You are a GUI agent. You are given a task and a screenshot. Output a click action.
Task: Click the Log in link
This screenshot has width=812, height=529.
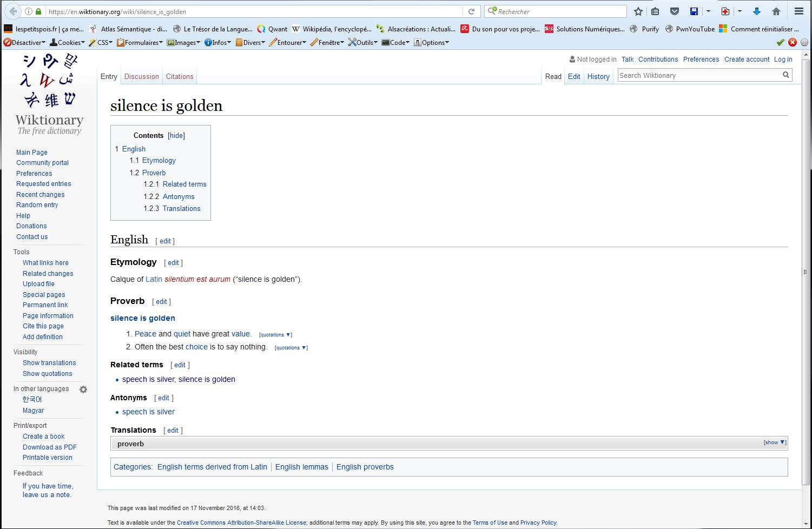tap(783, 59)
